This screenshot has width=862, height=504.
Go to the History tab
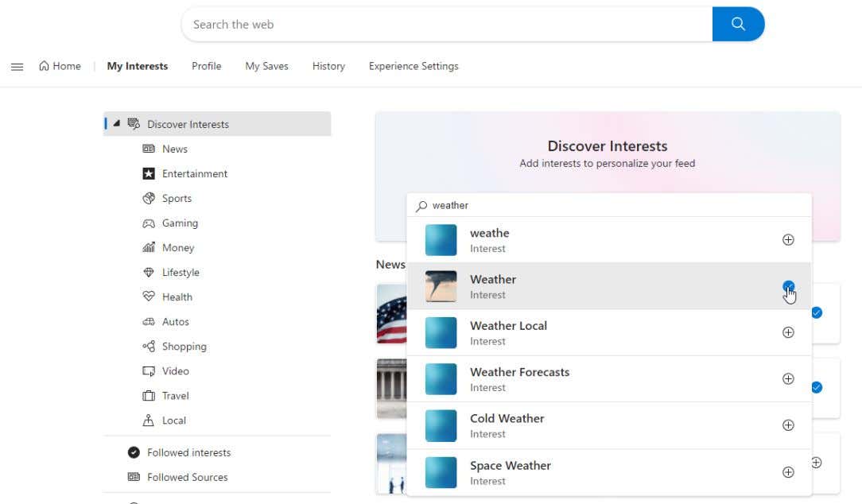[328, 66]
